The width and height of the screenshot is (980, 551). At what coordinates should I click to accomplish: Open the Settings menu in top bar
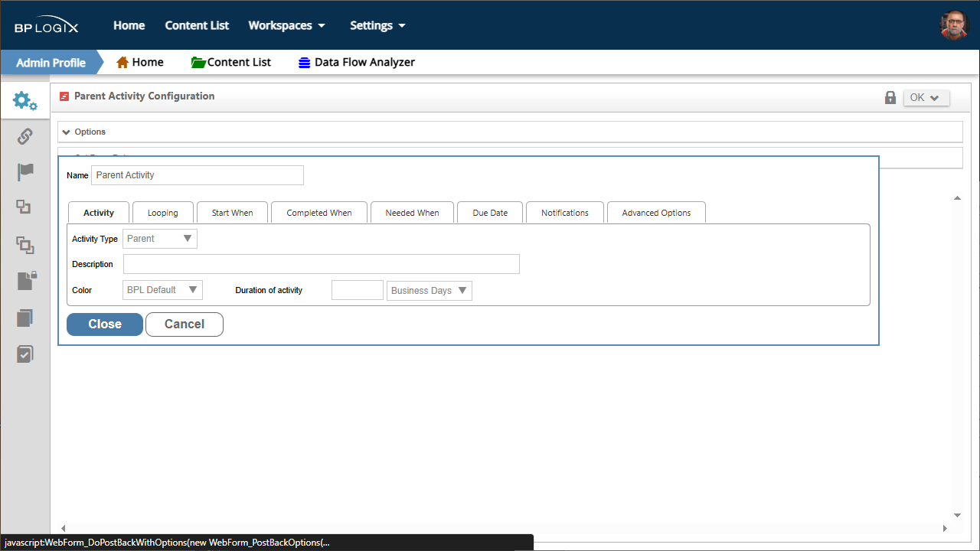coord(377,25)
